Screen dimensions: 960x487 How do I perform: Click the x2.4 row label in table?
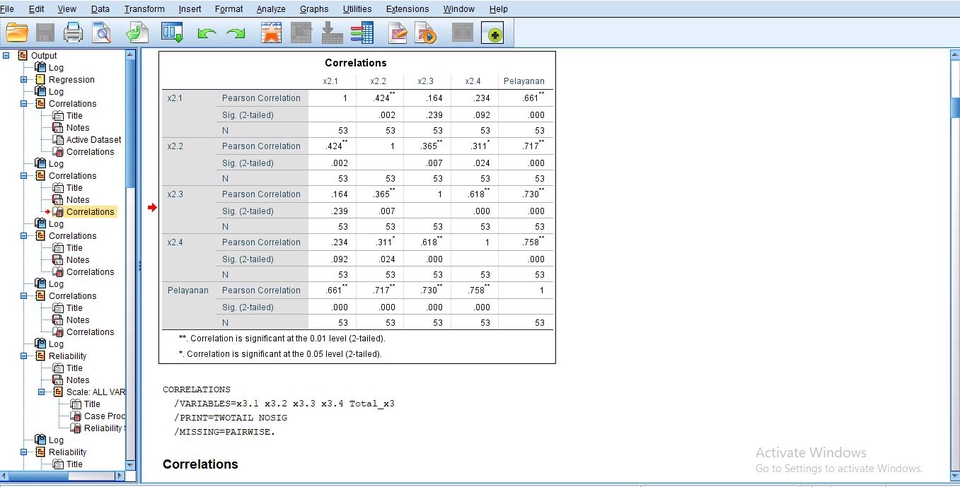tap(176, 242)
